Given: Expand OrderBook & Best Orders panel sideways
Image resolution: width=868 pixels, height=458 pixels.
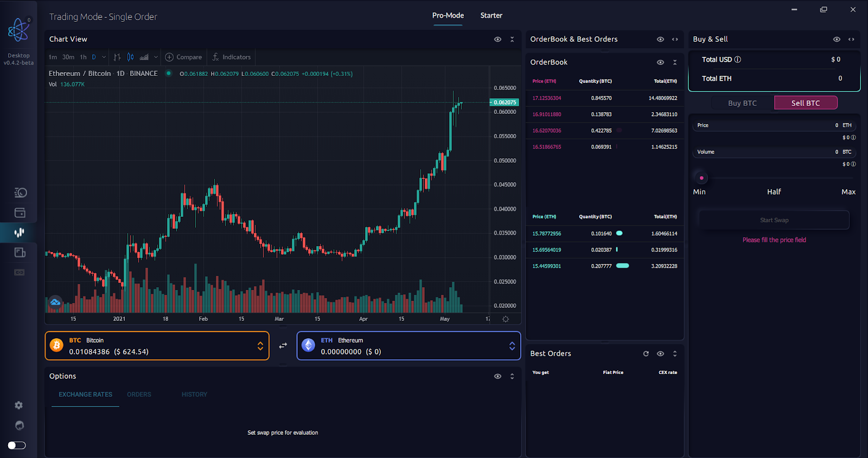Looking at the screenshot, I should click(675, 39).
